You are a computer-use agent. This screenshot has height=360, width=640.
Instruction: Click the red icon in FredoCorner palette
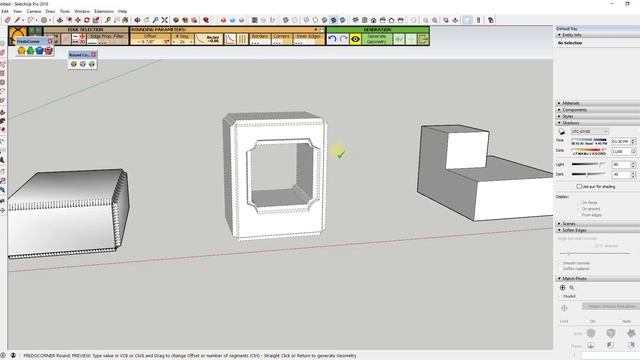click(x=49, y=51)
